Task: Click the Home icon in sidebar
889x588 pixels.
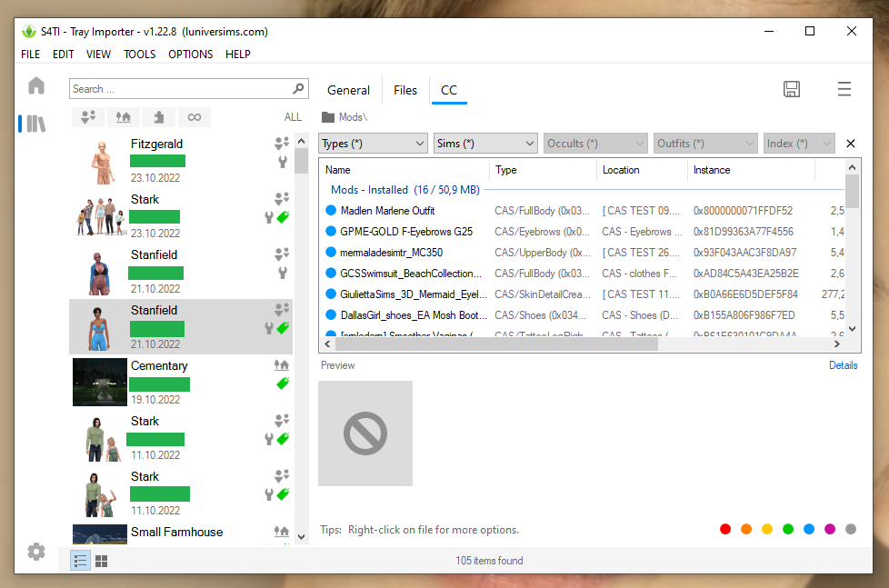Action: click(36, 86)
